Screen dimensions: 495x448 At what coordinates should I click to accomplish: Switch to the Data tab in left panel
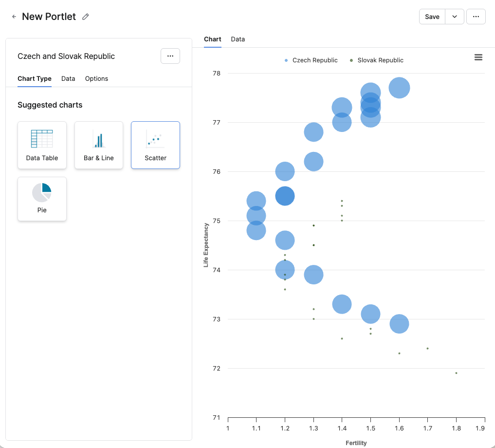(x=68, y=78)
